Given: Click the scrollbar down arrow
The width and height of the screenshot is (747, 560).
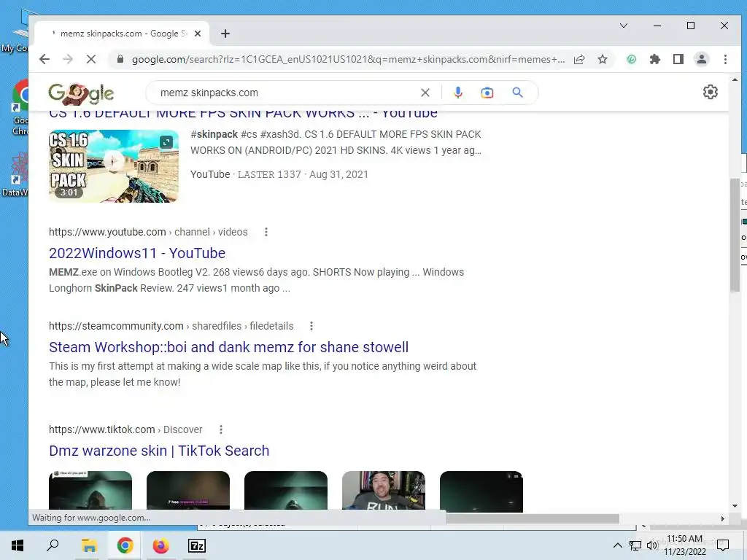Looking at the screenshot, I should pos(735,506).
